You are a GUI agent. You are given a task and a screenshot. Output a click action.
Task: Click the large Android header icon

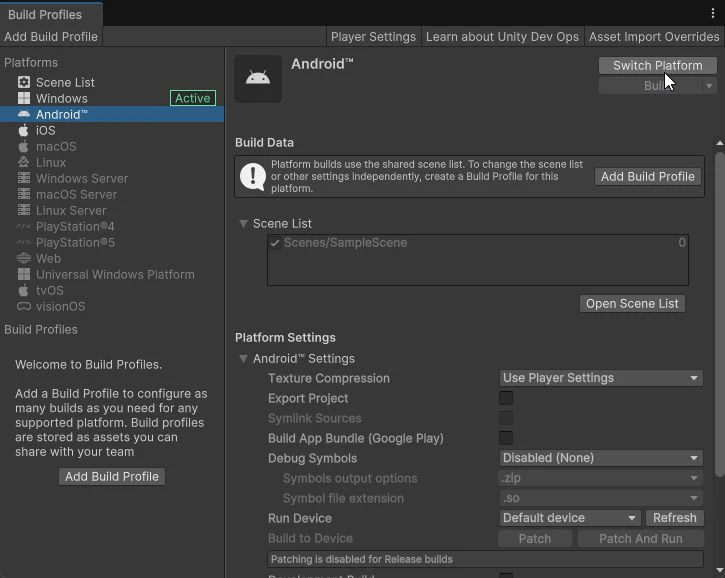point(258,79)
